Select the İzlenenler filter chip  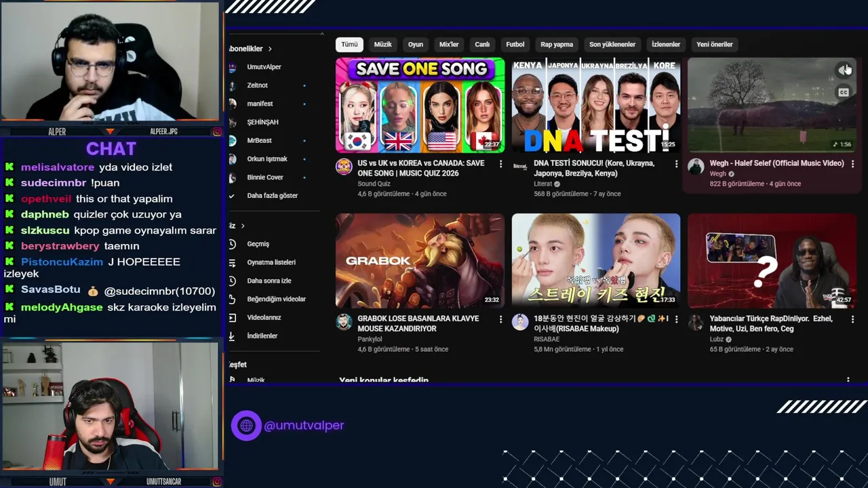click(666, 45)
